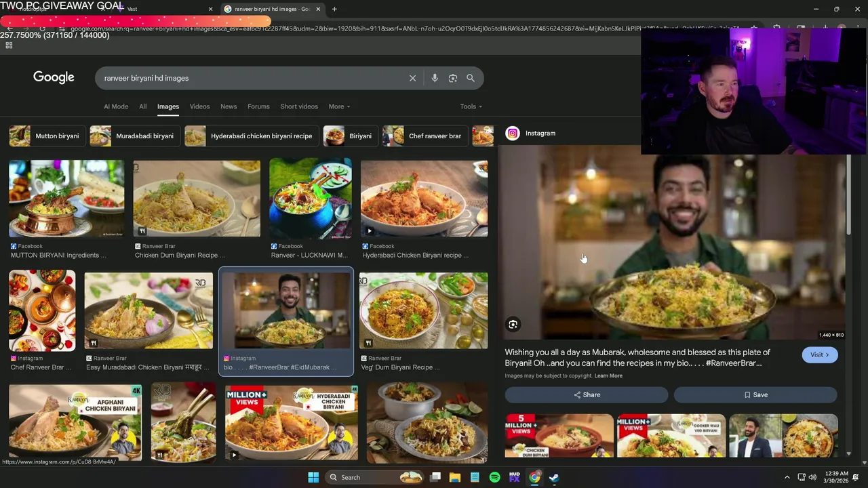The width and height of the screenshot is (868, 488).
Task: Open the notification bell in the taskbar
Action: pyautogui.click(x=856, y=477)
